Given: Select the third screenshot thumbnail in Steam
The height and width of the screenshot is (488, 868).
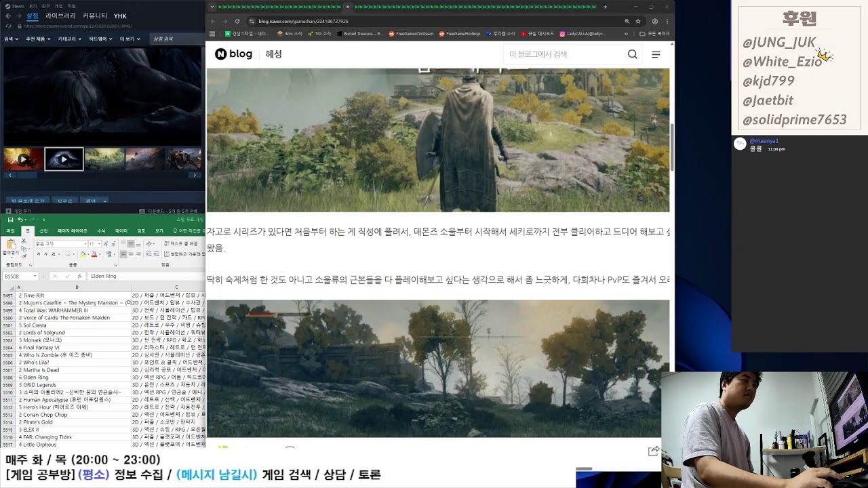Looking at the screenshot, I should (x=104, y=159).
